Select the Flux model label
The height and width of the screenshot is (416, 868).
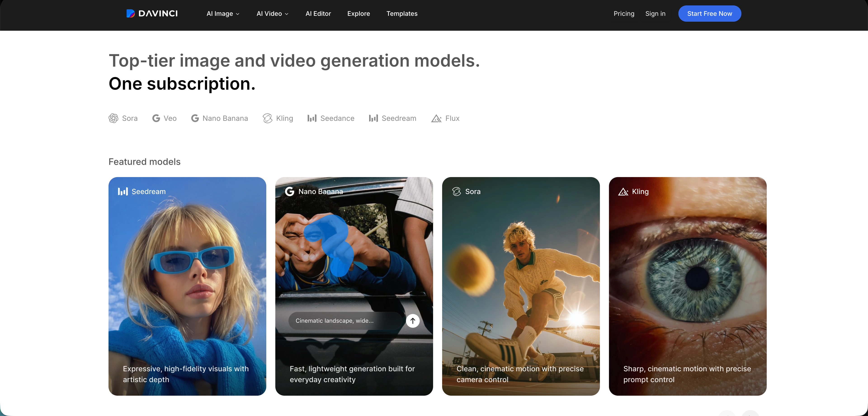[452, 119]
